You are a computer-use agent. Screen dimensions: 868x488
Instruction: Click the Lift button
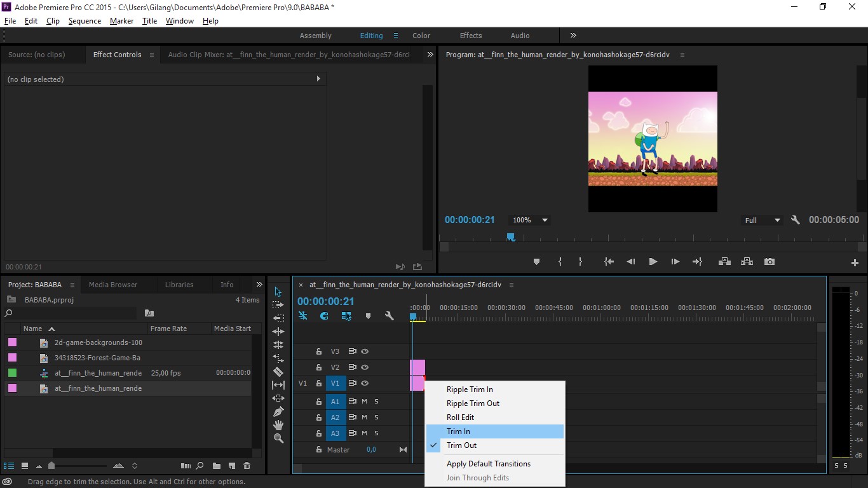pos(724,262)
